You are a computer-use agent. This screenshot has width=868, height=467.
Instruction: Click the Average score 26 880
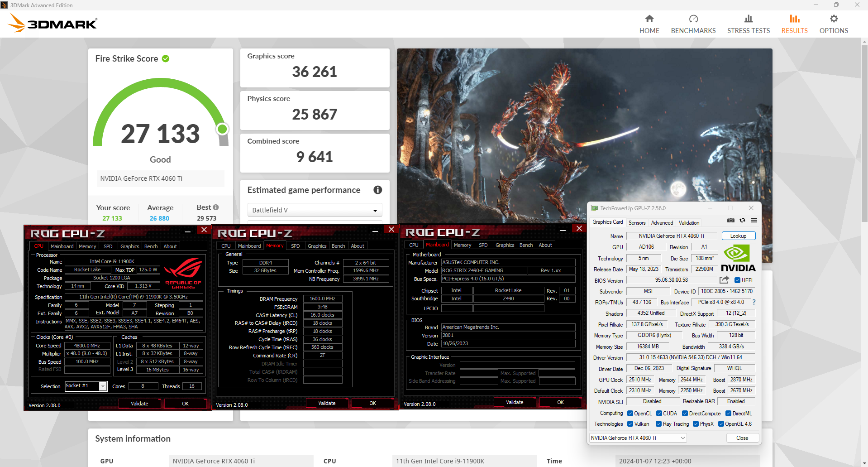click(159, 218)
